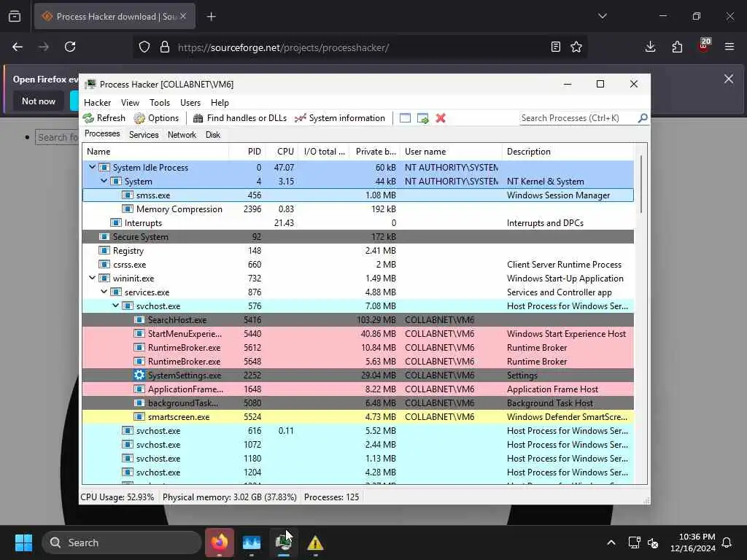Bookmark page with the star icon
Image resolution: width=747 pixels, height=560 pixels.
pos(576,47)
